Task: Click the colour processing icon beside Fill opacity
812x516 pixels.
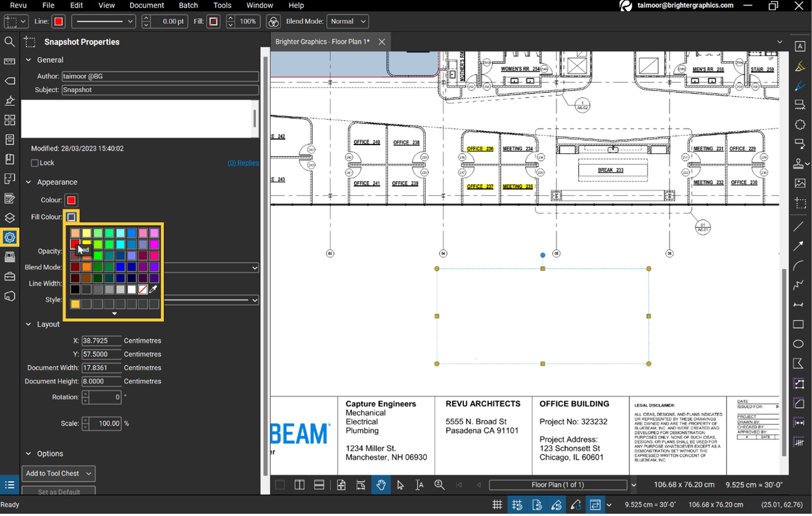Action: coord(274,22)
